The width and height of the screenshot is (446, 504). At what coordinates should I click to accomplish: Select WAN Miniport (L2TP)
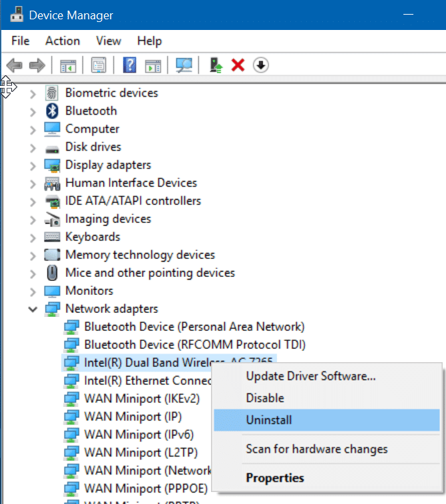[x=140, y=453]
